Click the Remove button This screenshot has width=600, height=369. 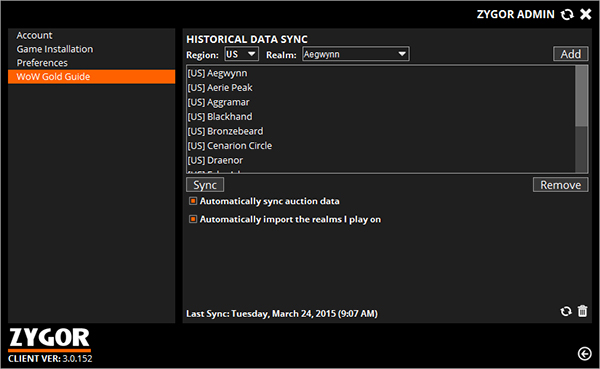(561, 185)
